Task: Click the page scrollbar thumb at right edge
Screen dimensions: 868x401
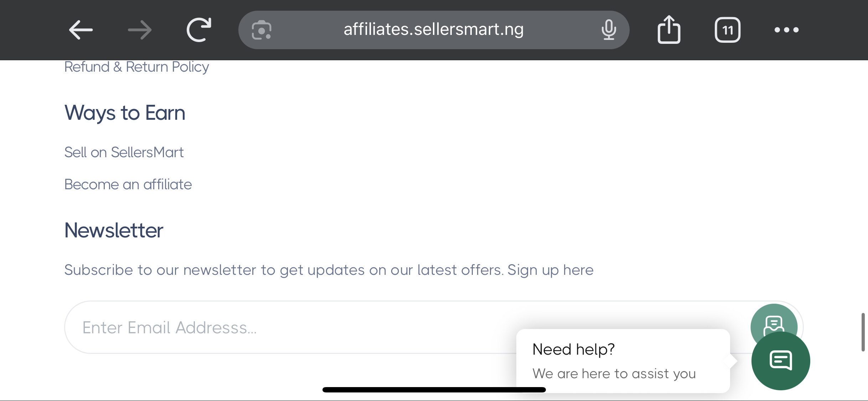Action: tap(863, 332)
